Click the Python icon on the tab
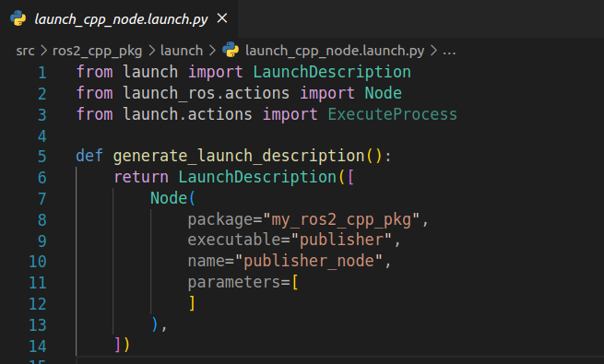The image size is (604, 364). pyautogui.click(x=18, y=18)
